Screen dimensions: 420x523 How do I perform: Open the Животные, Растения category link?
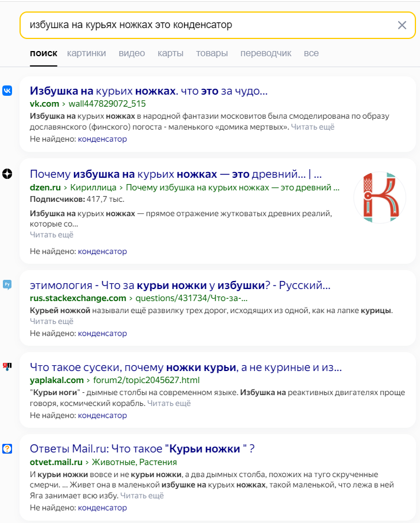click(x=134, y=462)
